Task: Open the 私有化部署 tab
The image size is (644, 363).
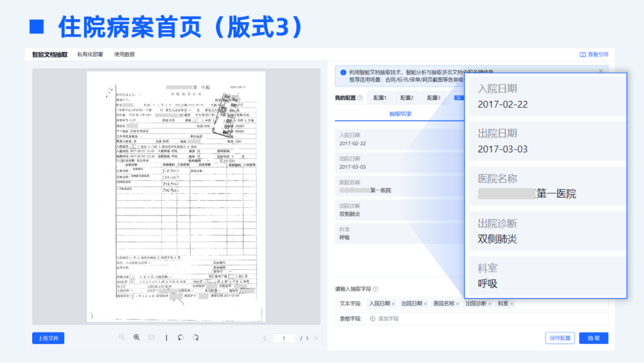Action: coord(91,55)
